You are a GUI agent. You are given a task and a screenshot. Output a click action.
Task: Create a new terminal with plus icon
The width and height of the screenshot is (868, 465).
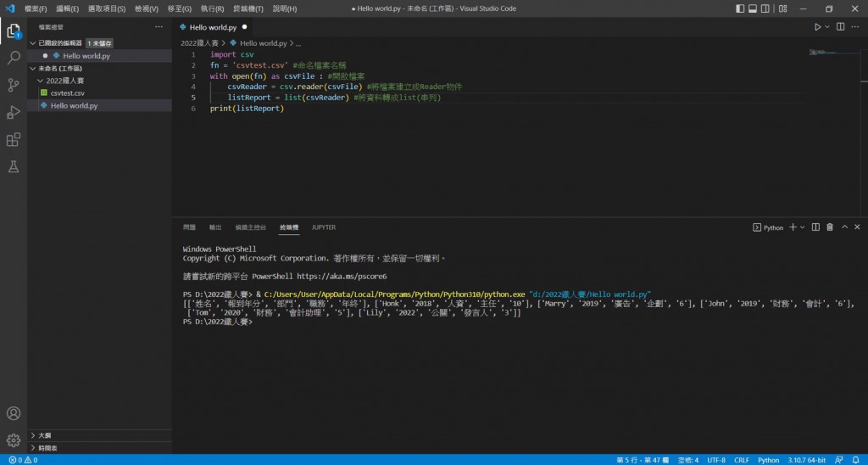tap(793, 227)
